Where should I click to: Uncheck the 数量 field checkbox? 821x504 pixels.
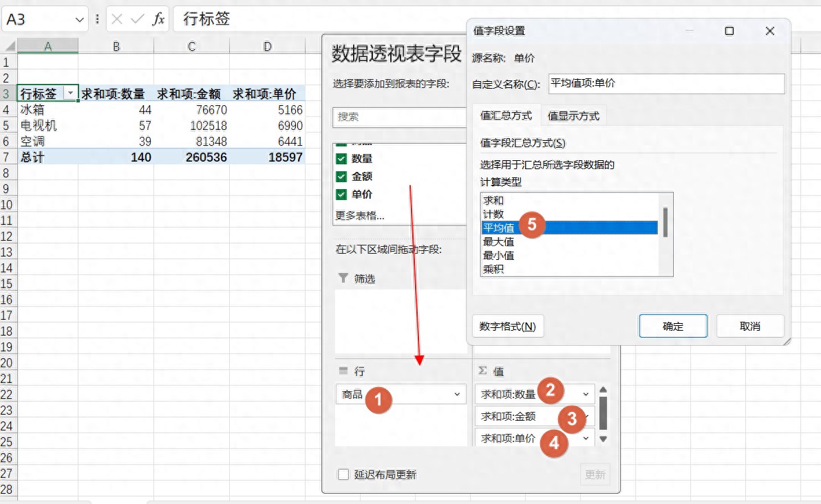point(341,159)
